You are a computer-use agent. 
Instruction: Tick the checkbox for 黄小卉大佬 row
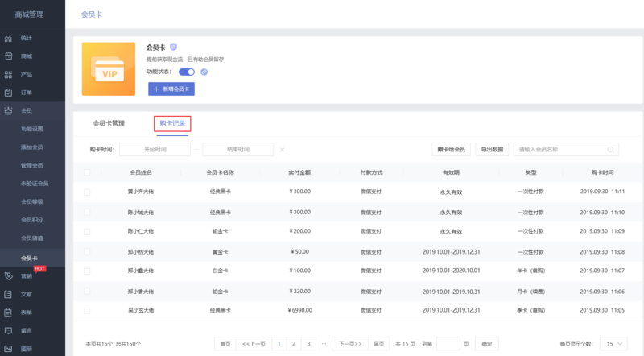pos(87,192)
